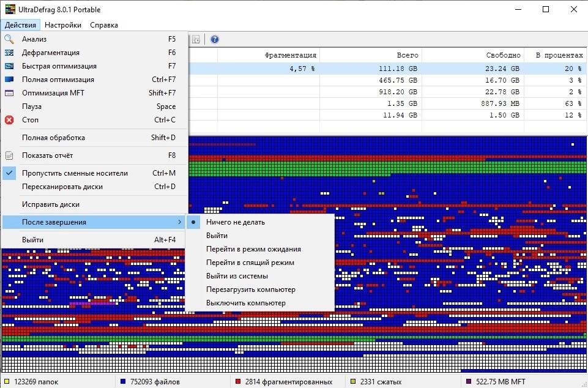Choose 'Полная обработка' menu entry
Image resolution: width=588 pixels, height=388 pixels.
click(x=94, y=138)
